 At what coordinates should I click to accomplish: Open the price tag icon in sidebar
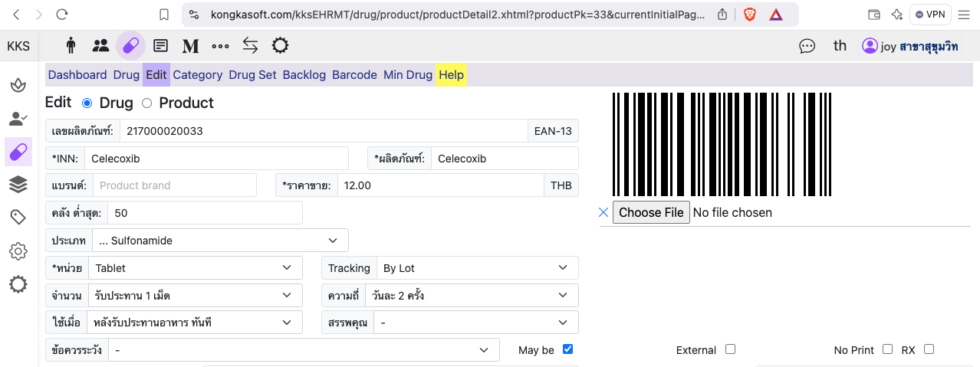point(18,218)
